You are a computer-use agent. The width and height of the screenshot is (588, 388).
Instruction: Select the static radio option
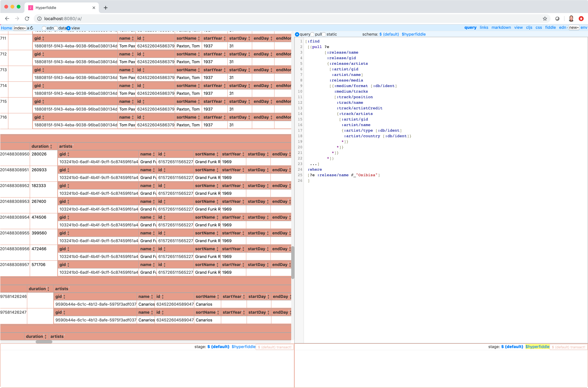[324, 34]
